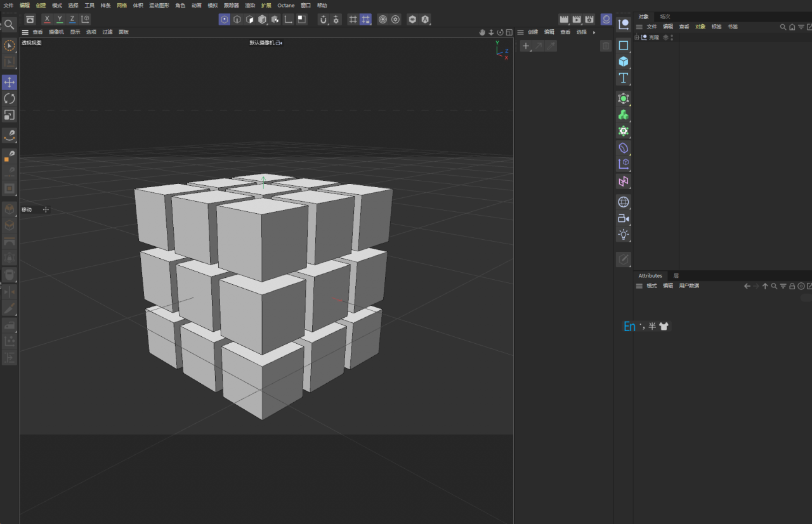
Task: Switch to the 场次 tab next to 对象
Action: pyautogui.click(x=664, y=16)
